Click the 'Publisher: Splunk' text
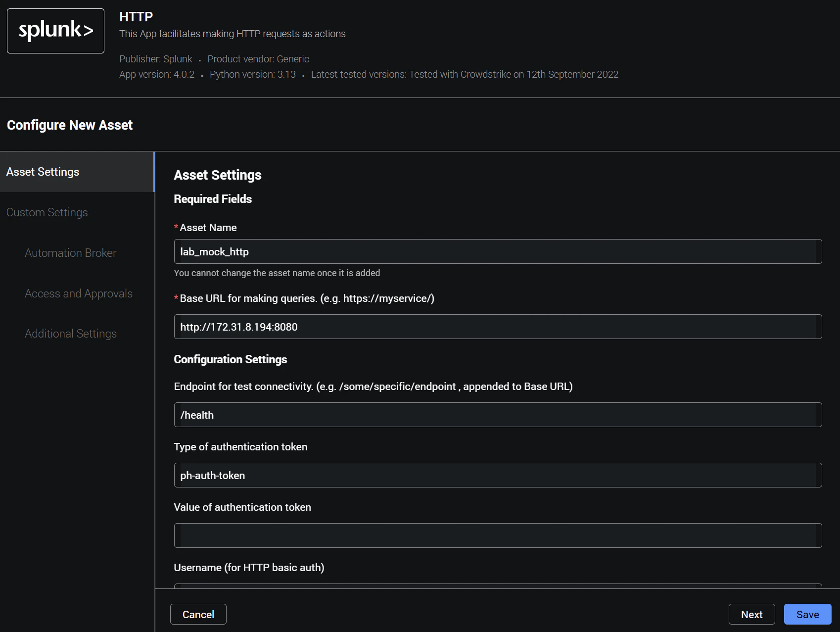The height and width of the screenshot is (632, 840). pyautogui.click(x=156, y=59)
